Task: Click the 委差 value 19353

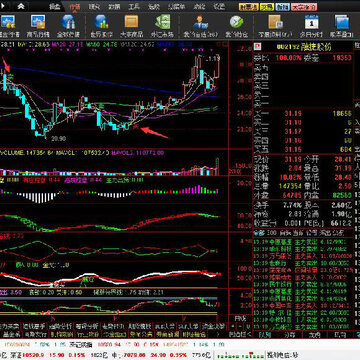Action: pyautogui.click(x=342, y=58)
